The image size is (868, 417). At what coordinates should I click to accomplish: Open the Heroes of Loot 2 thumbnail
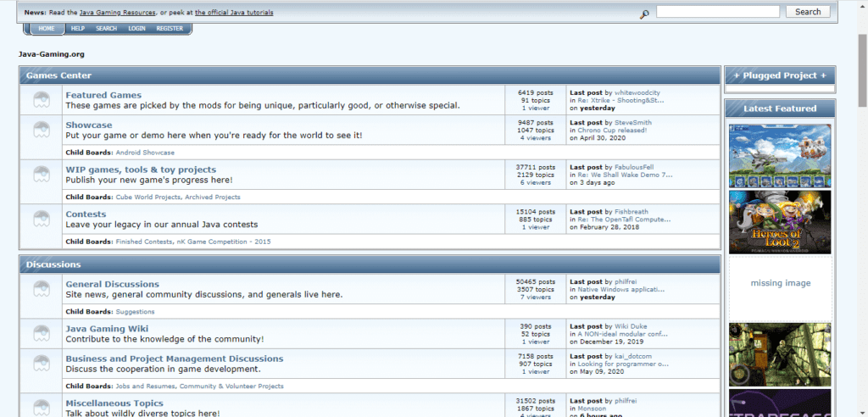click(780, 222)
